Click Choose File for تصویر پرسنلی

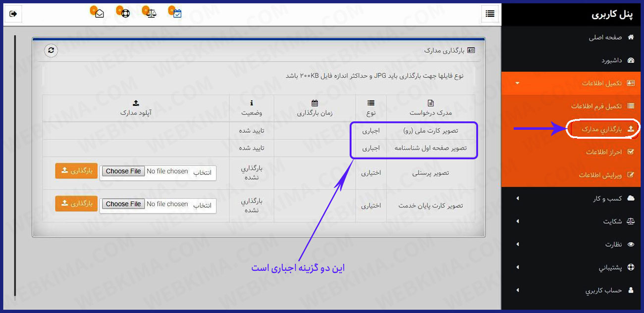point(123,171)
